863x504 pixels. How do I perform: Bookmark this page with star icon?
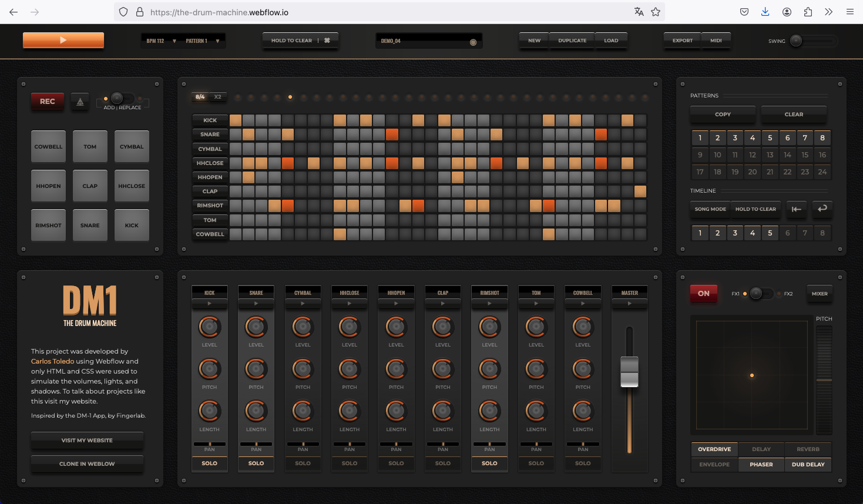(x=656, y=12)
